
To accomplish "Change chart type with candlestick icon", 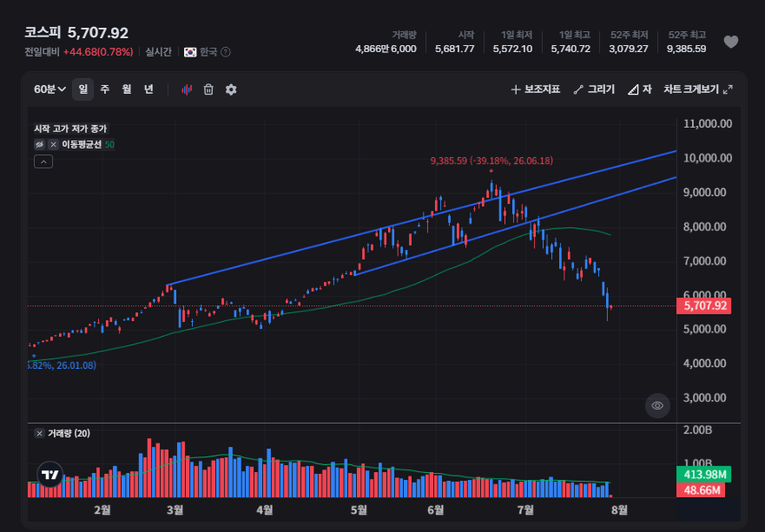I will pyautogui.click(x=187, y=89).
